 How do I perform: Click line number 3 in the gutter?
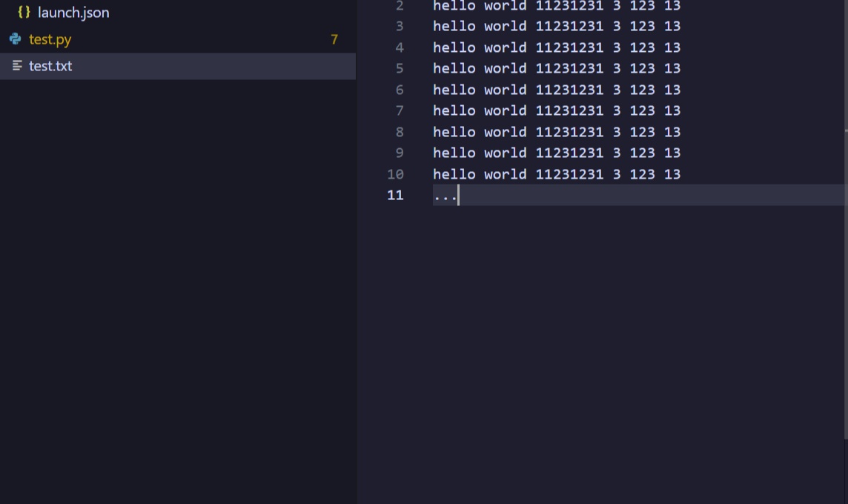(400, 26)
